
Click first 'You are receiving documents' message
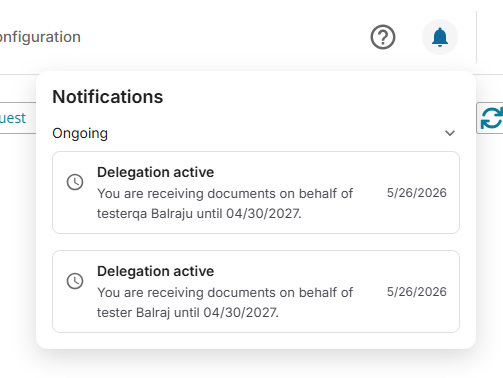(225, 194)
